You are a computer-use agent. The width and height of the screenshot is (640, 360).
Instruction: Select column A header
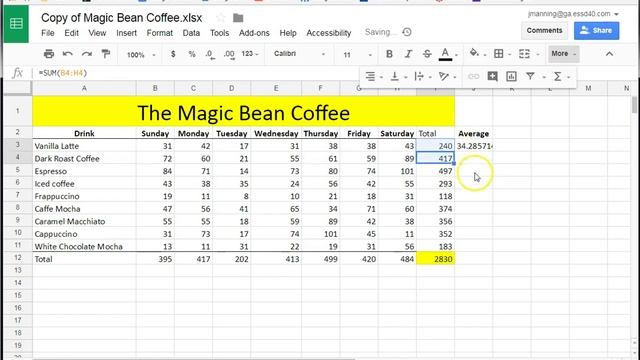coord(84,88)
